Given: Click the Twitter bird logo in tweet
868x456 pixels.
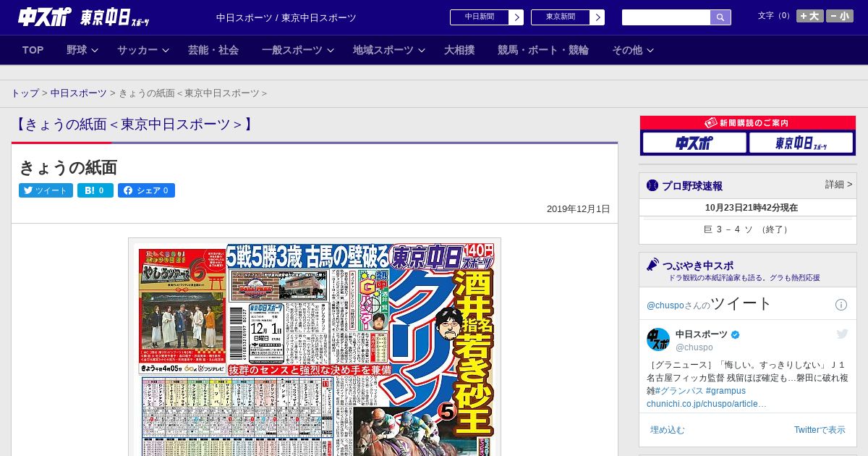Looking at the screenshot, I should click(842, 334).
